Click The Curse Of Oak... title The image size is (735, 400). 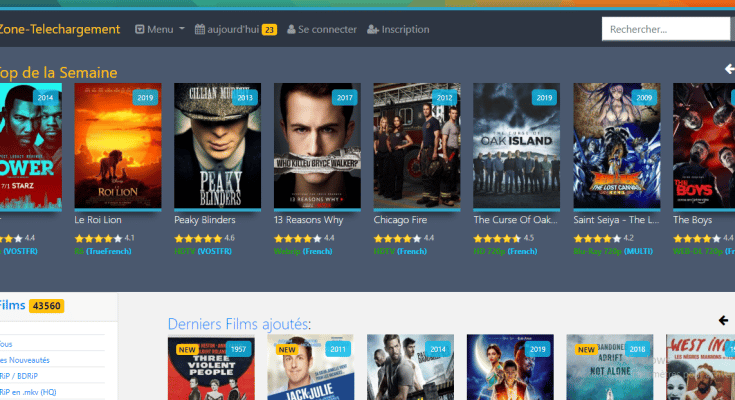pos(516,219)
